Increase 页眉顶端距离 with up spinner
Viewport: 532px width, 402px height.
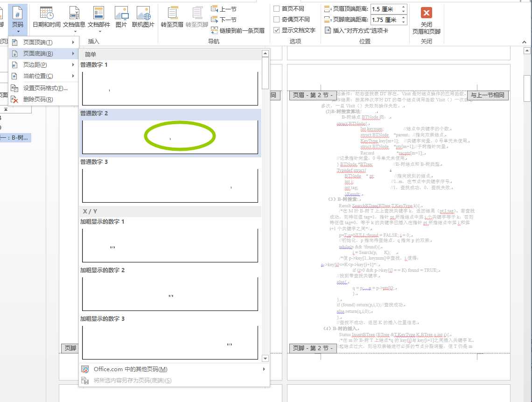click(403, 7)
